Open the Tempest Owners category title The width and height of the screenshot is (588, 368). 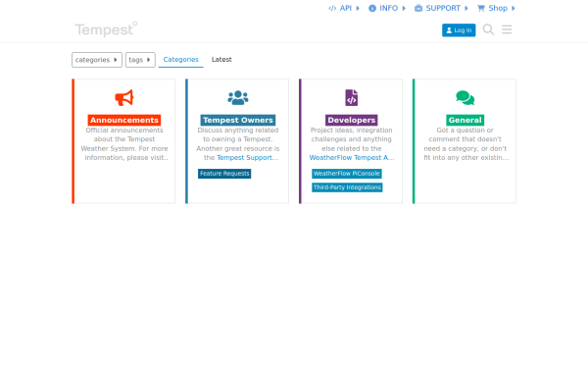click(238, 120)
